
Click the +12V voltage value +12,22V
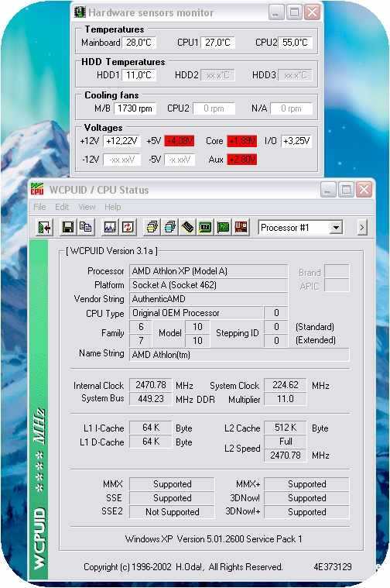[x=121, y=141]
